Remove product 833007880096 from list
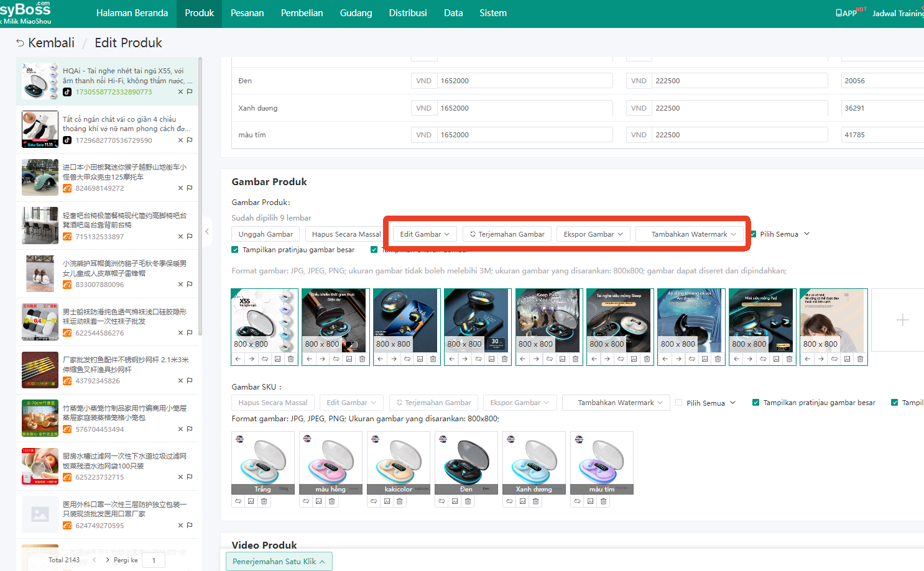This screenshot has height=571, width=924. [x=181, y=285]
